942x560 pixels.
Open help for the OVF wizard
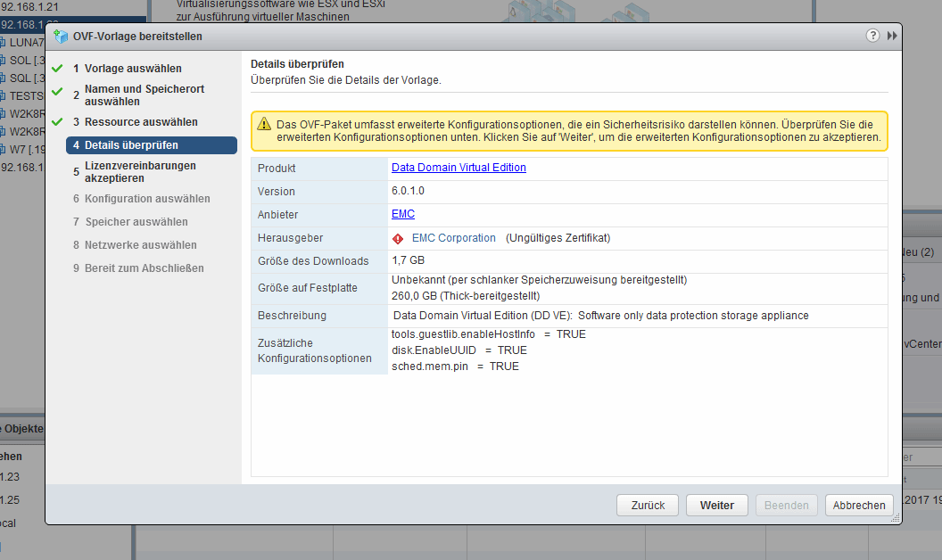tap(873, 36)
